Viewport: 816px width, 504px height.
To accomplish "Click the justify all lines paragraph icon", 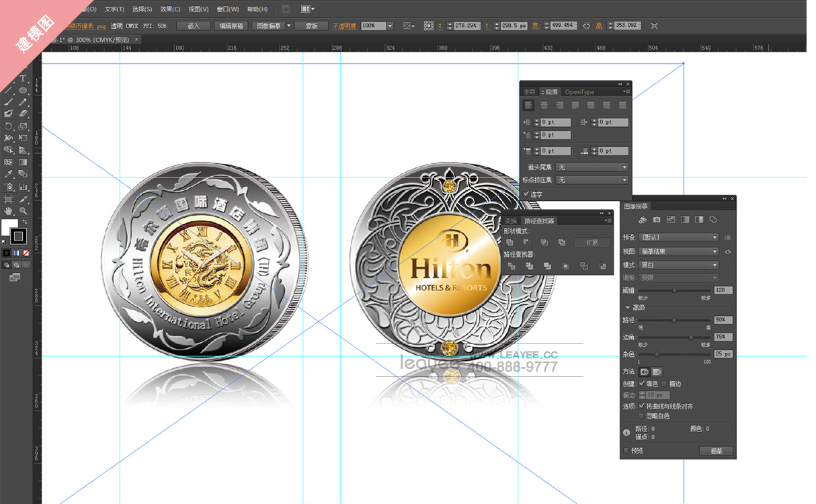I will click(x=622, y=106).
